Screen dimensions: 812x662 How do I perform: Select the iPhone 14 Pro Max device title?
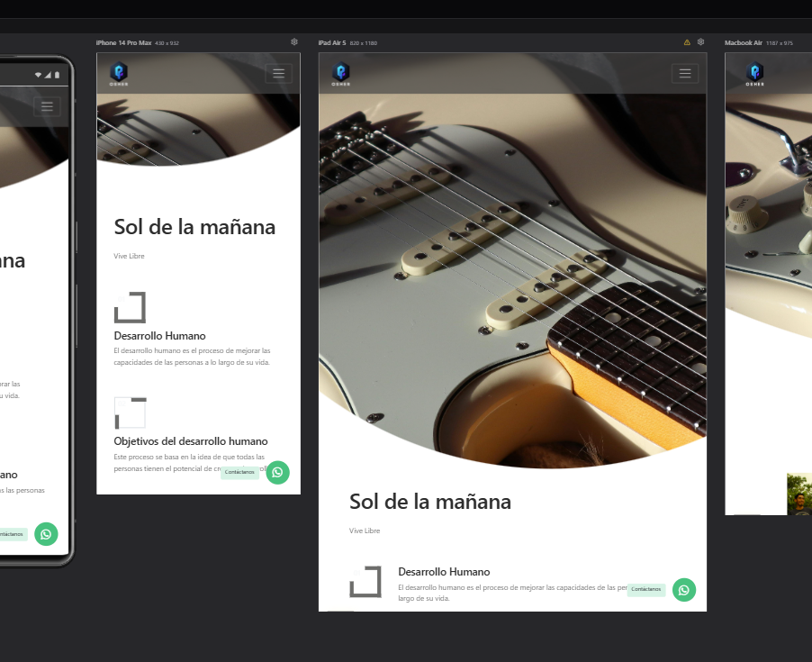point(123,43)
